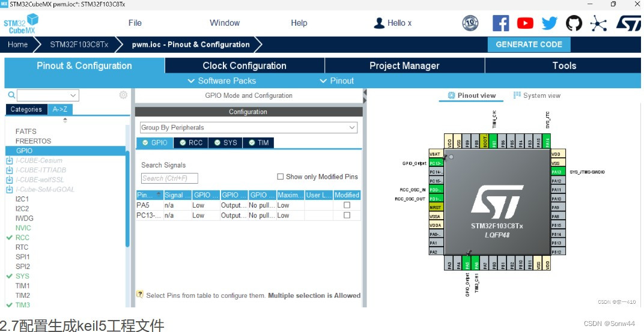Select the BOOT0 pin on the chip
Screen dimensions: 644x332
click(485, 141)
